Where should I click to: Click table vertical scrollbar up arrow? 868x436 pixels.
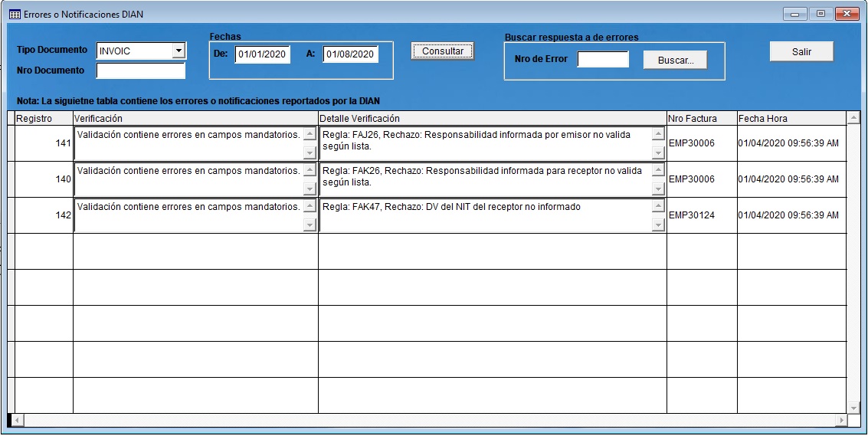853,117
